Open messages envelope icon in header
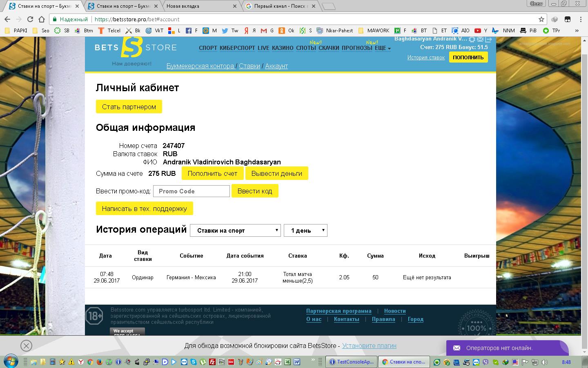 point(480,40)
